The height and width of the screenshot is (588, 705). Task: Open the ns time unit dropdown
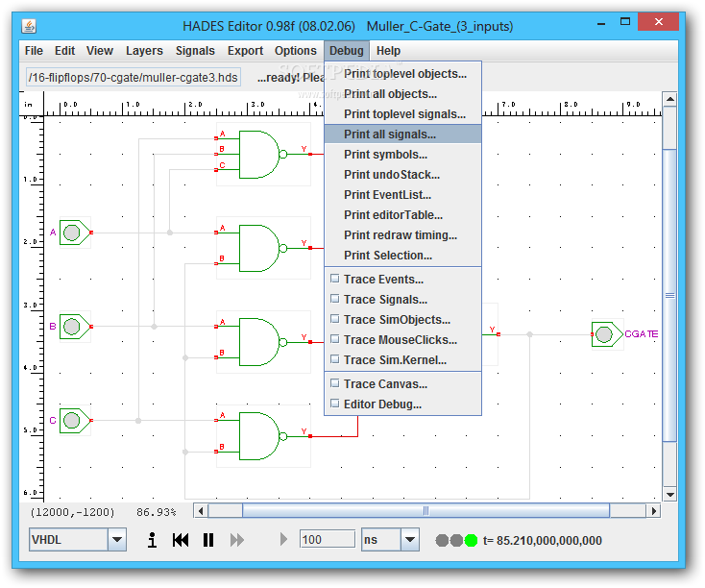click(409, 539)
